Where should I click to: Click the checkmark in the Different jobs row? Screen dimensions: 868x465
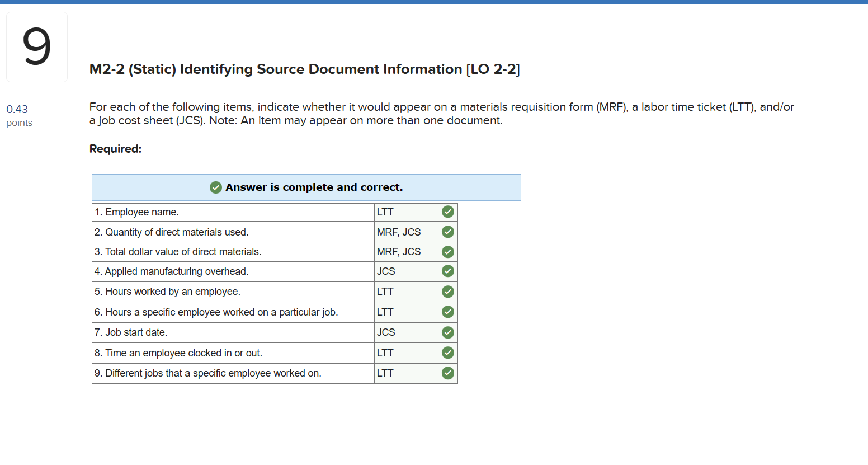click(x=448, y=373)
